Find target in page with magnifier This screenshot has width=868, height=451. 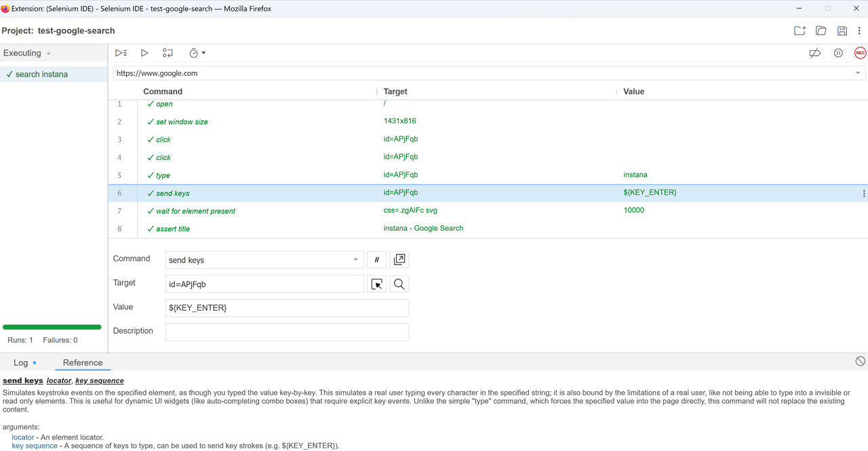click(399, 284)
